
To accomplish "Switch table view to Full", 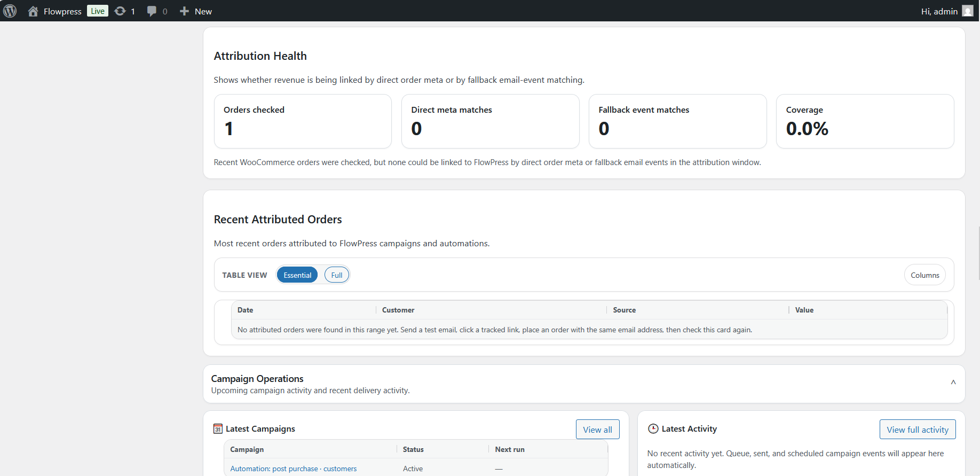I will [337, 275].
